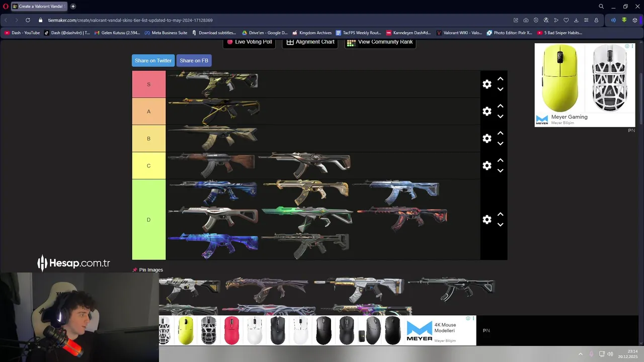Viewport: 644px width, 362px height.
Task: Open extensions cube icon
Action: [x=635, y=20]
